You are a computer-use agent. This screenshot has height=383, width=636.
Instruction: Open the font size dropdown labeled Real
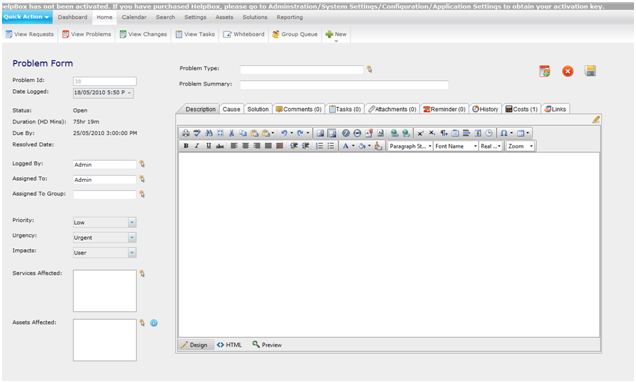tap(491, 146)
